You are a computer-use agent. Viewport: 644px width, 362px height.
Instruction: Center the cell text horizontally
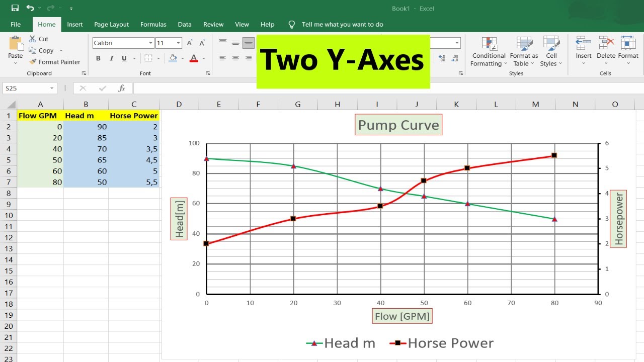[235, 58]
